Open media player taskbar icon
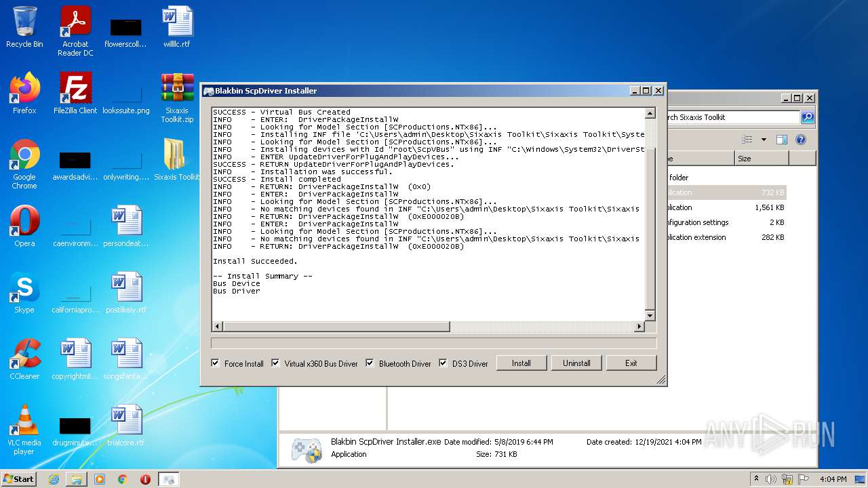 point(100,479)
